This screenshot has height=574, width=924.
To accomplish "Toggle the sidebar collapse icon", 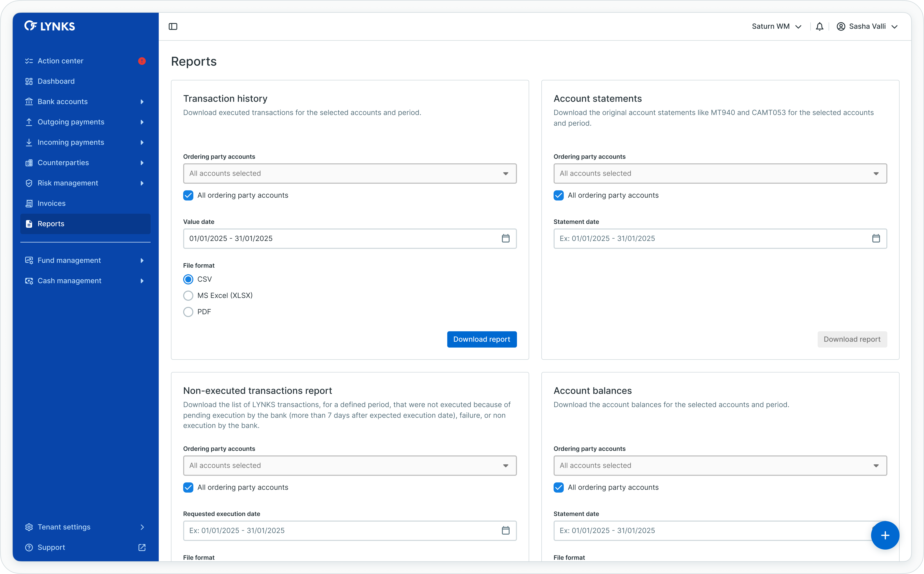I will click(x=173, y=26).
